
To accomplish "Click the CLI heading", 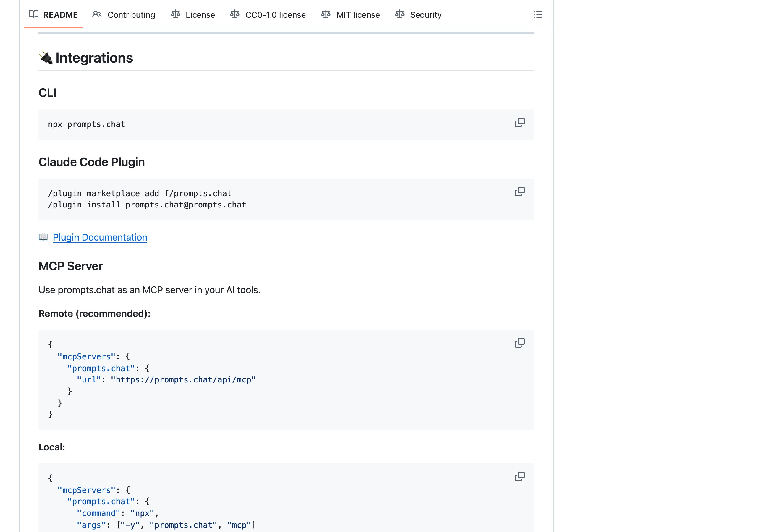I will (x=48, y=93).
